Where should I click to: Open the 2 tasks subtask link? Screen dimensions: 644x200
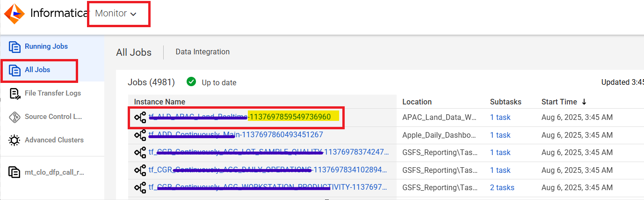(x=502, y=187)
